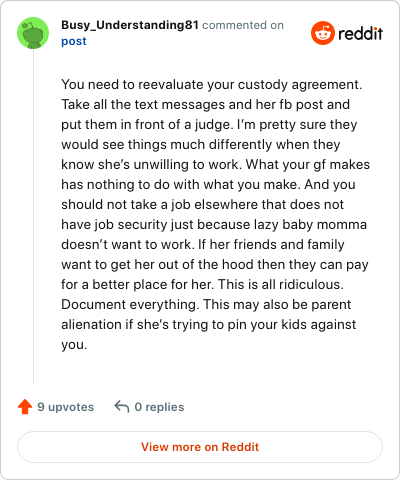The width and height of the screenshot is (400, 480).
Task: Click the orange Reddit Snoo logo icon
Action: pyautogui.click(x=322, y=33)
